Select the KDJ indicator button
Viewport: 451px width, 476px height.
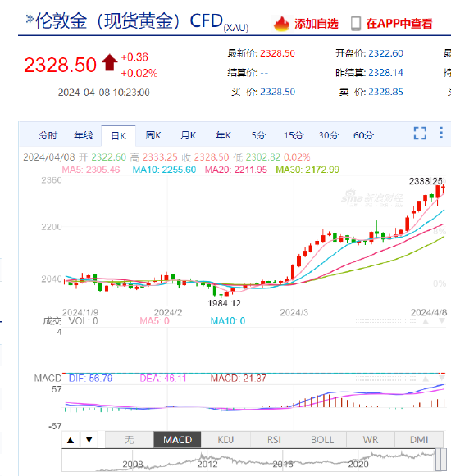225,440
